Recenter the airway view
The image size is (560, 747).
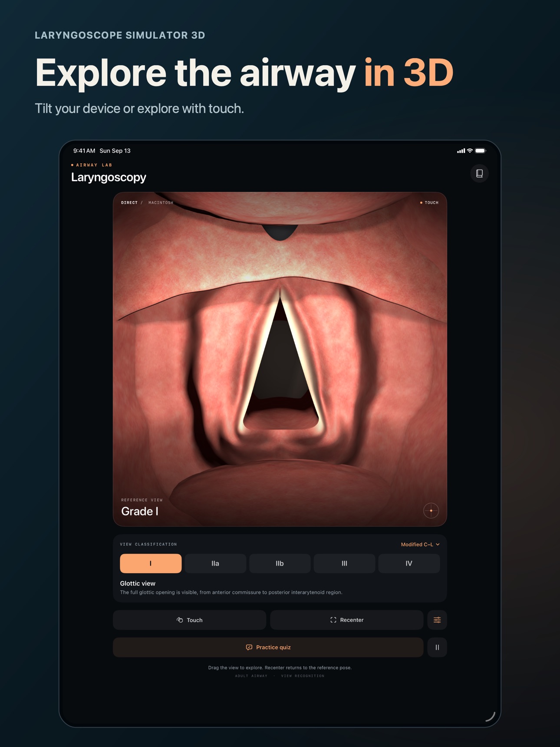346,620
